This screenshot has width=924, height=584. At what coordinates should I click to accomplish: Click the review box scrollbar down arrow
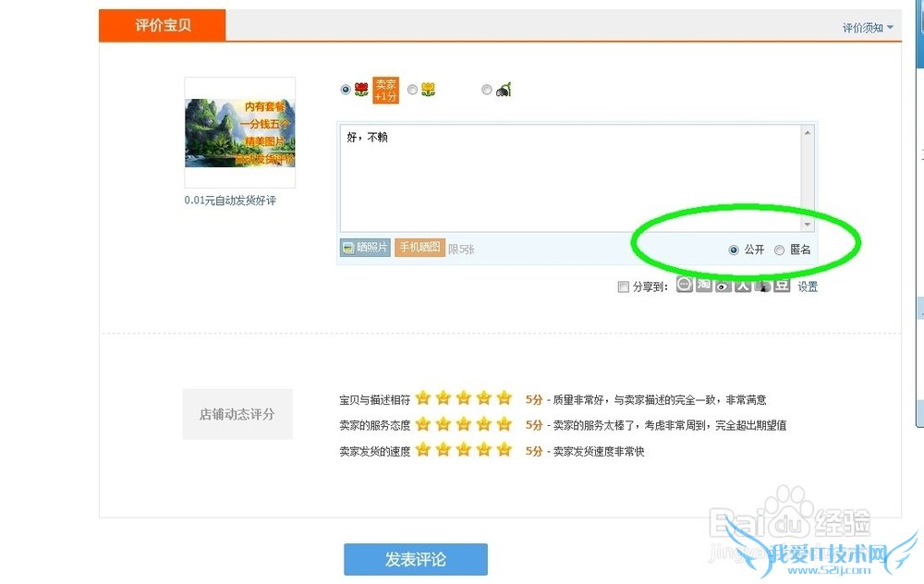click(808, 224)
